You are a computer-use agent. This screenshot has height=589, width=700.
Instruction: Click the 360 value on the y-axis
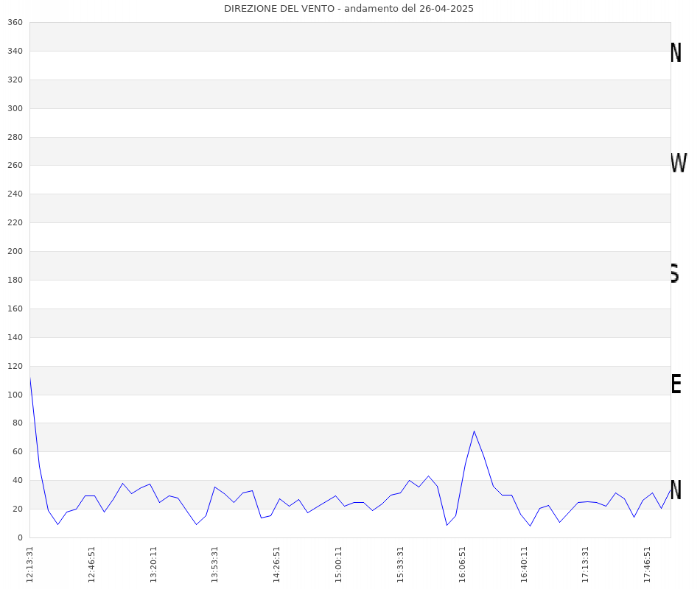coord(15,22)
